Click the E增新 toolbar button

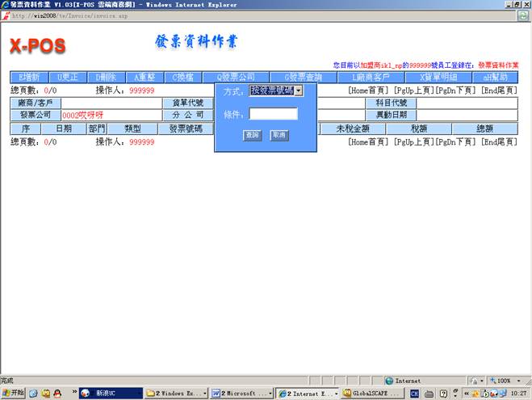coord(29,78)
